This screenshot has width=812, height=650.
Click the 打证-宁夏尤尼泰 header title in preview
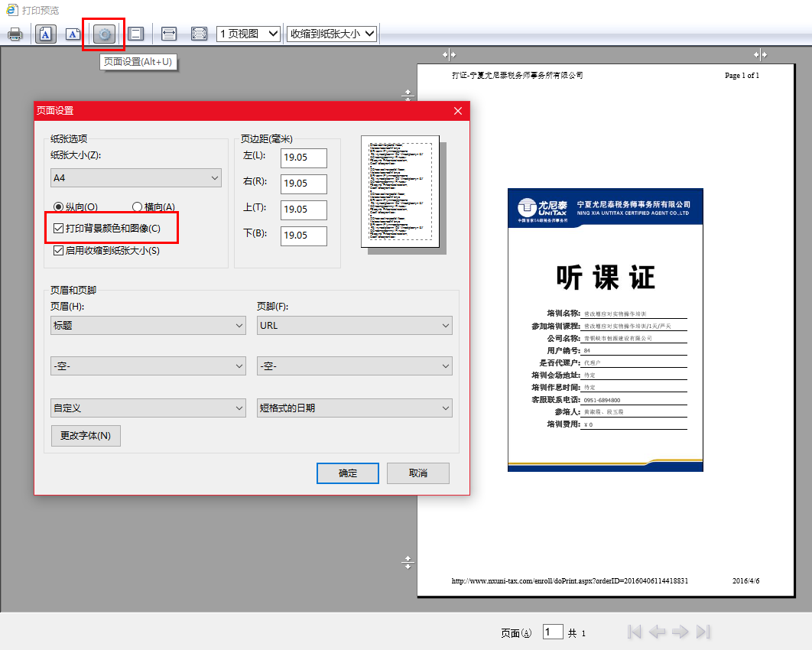[518, 76]
